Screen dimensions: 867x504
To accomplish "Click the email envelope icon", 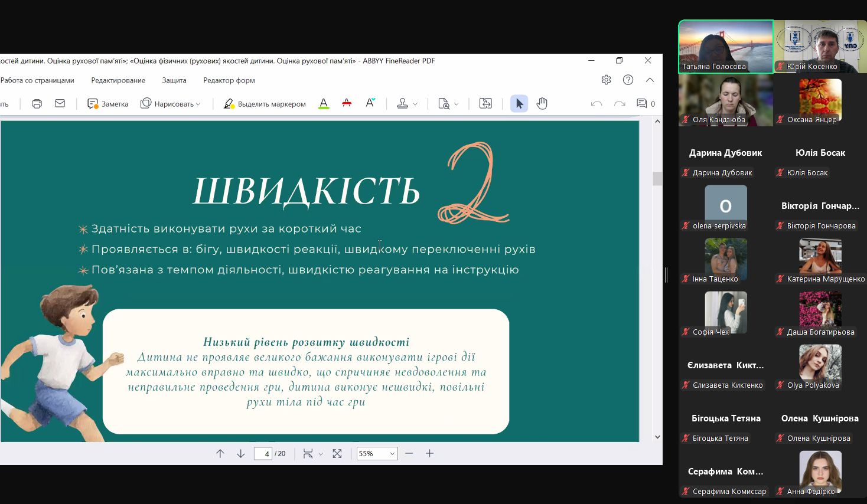I will (60, 104).
